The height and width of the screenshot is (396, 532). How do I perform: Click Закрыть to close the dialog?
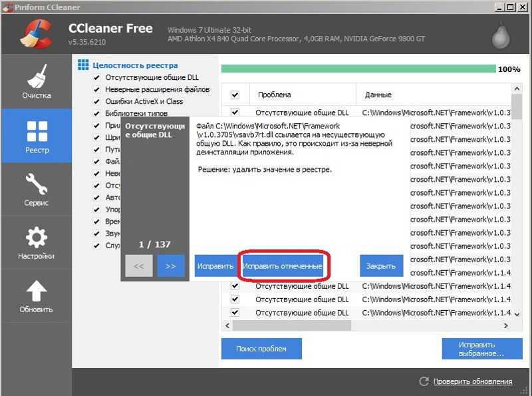click(x=381, y=266)
